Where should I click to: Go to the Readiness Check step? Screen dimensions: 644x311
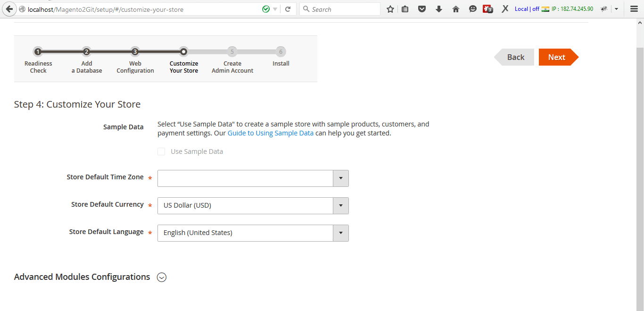point(38,52)
